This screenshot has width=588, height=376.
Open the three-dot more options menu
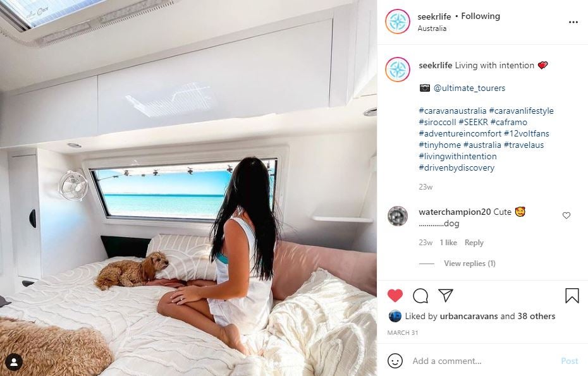click(573, 22)
